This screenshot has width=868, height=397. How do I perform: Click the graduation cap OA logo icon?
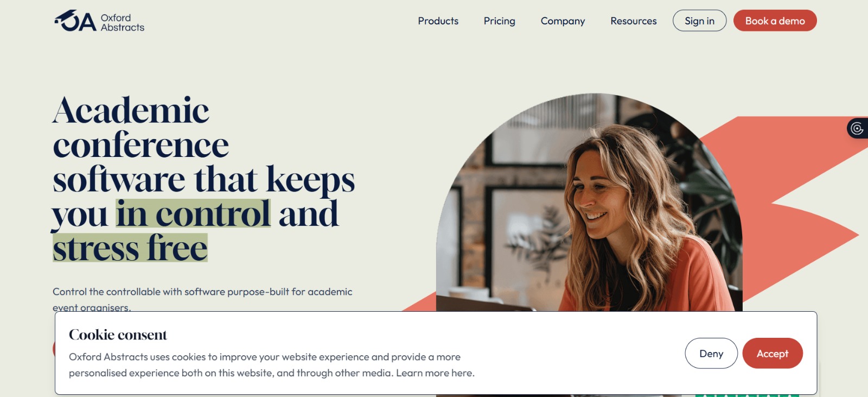[x=75, y=21]
